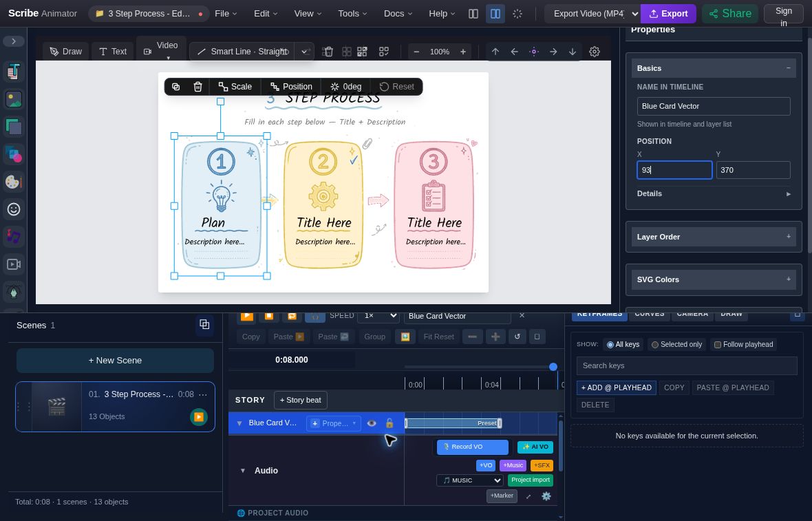Toggle visibility eye of Blue Card Vector layer
Viewport: 812px width, 521px height.
(372, 423)
